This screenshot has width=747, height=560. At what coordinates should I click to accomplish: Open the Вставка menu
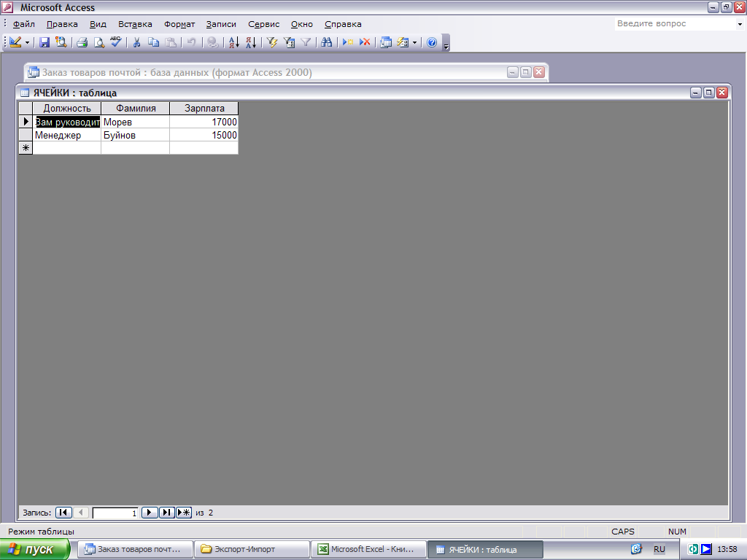point(135,24)
